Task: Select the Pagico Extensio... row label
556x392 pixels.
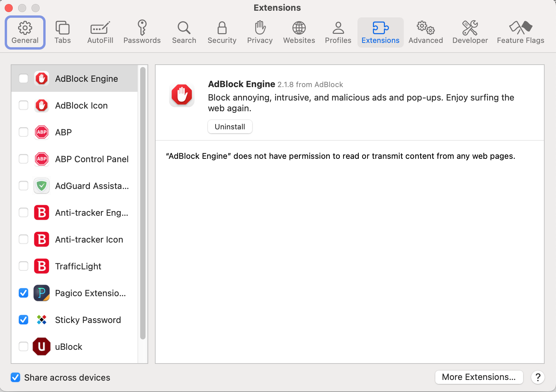Action: tap(91, 293)
